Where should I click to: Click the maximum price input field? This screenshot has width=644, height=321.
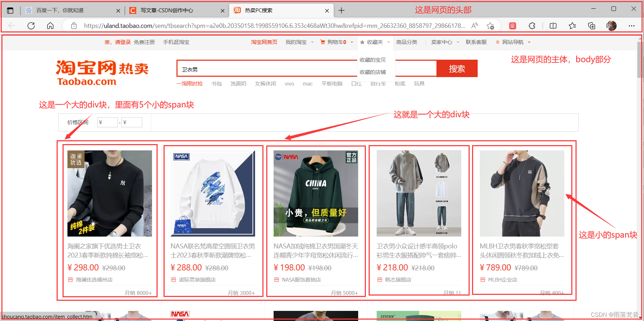pos(132,122)
